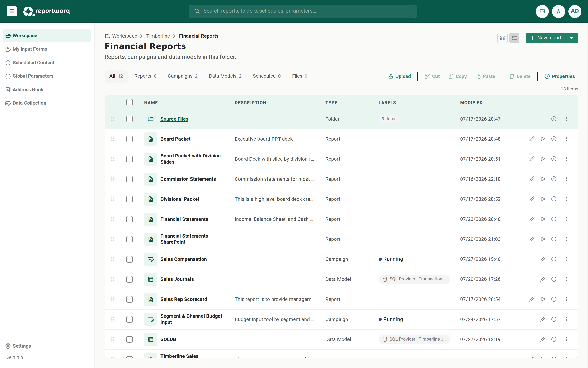
Task: Tick the Financial Statements row checkbox
Action: coord(129,219)
